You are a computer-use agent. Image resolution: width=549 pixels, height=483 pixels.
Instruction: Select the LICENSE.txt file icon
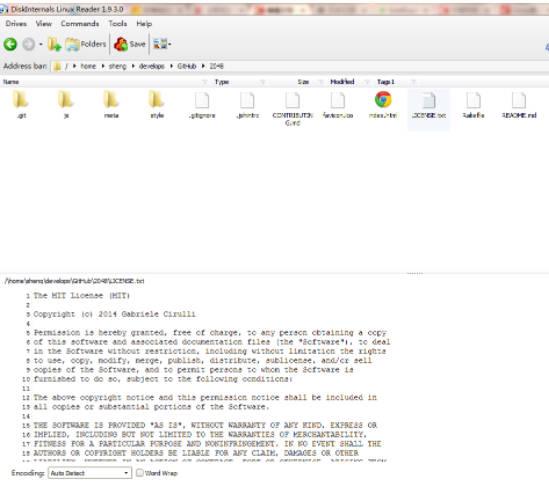point(429,101)
